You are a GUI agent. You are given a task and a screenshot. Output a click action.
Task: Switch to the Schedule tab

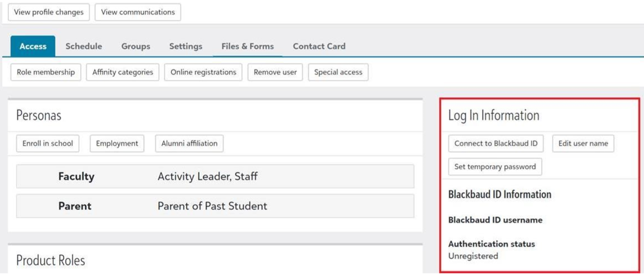coord(83,46)
